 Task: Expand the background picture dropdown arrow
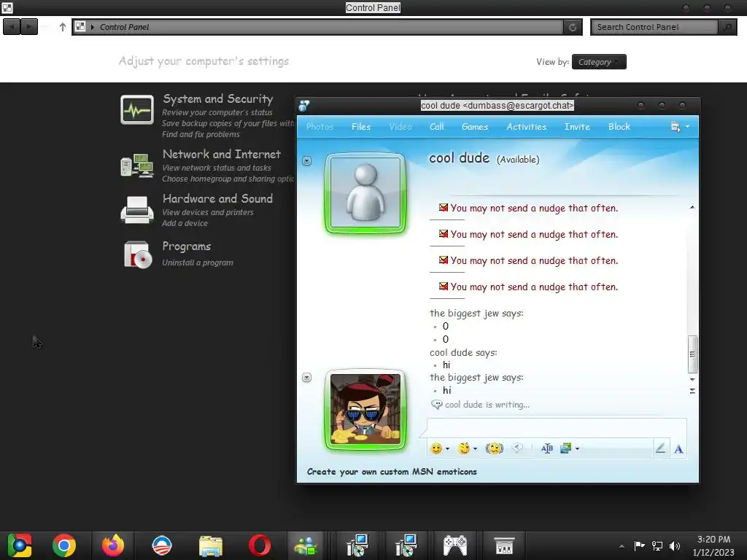578,448
